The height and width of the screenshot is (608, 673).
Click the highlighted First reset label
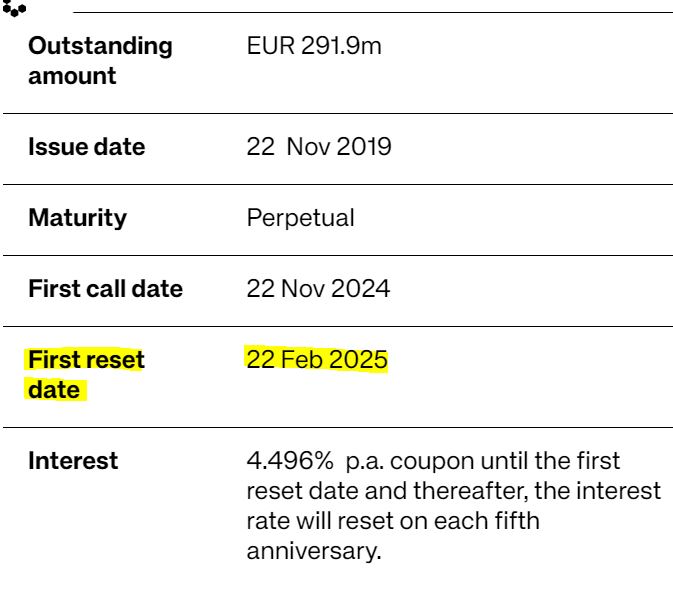click(x=86, y=360)
